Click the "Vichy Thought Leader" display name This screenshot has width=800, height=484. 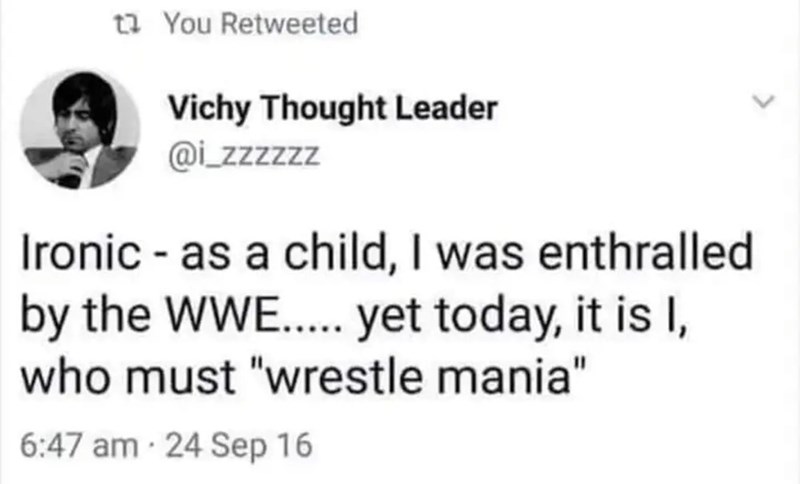332,108
